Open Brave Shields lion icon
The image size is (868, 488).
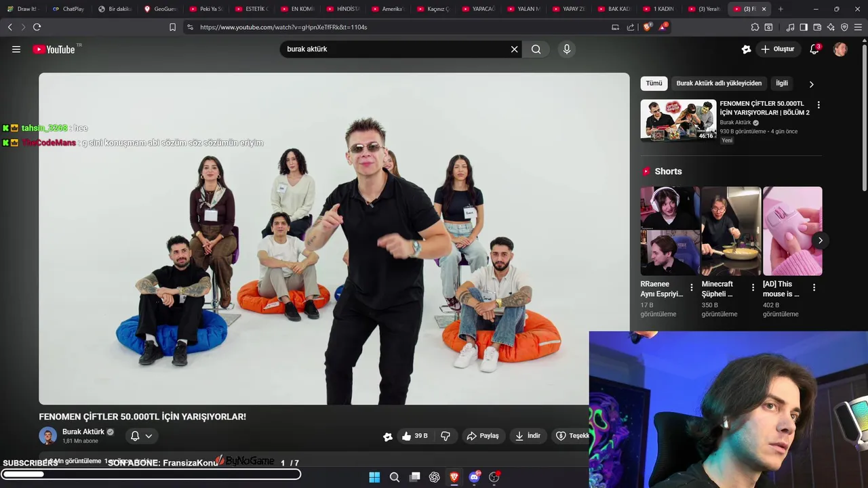click(647, 27)
